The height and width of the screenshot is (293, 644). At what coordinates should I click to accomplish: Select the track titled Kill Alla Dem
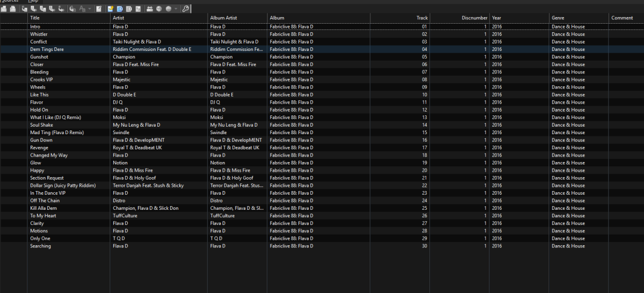click(322, 208)
